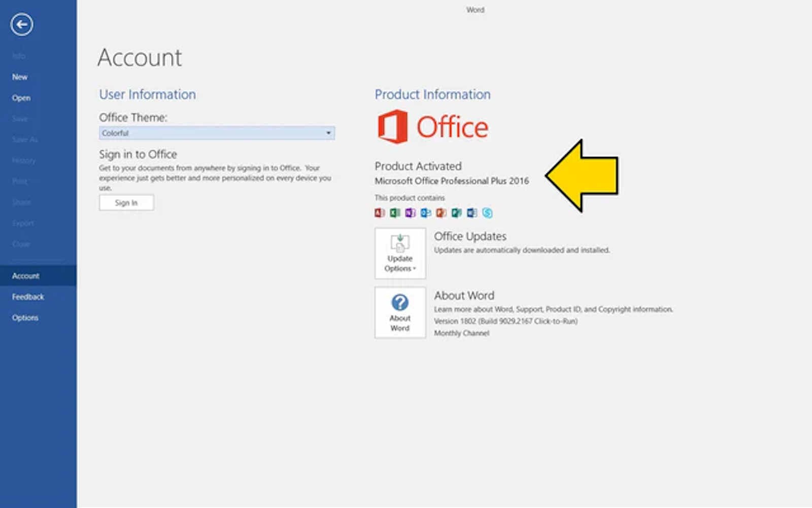812x508 pixels.
Task: Open the Update Options menu button
Action: point(400,253)
